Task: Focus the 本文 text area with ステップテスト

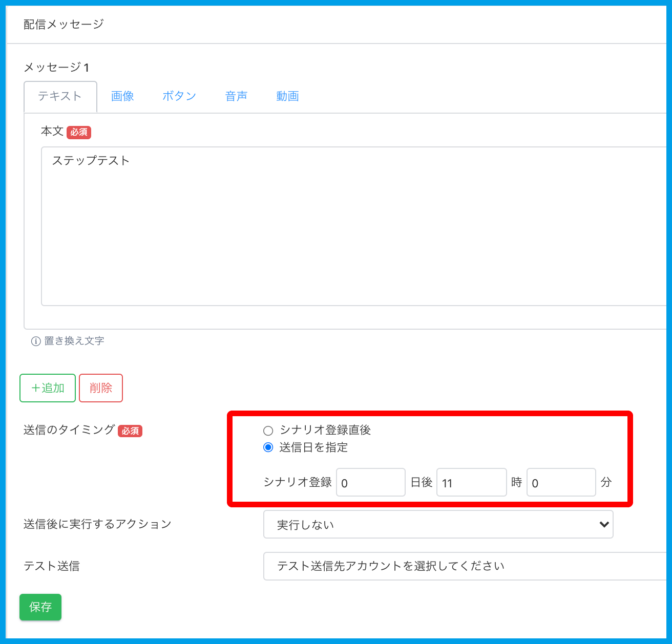Action: coord(353,226)
